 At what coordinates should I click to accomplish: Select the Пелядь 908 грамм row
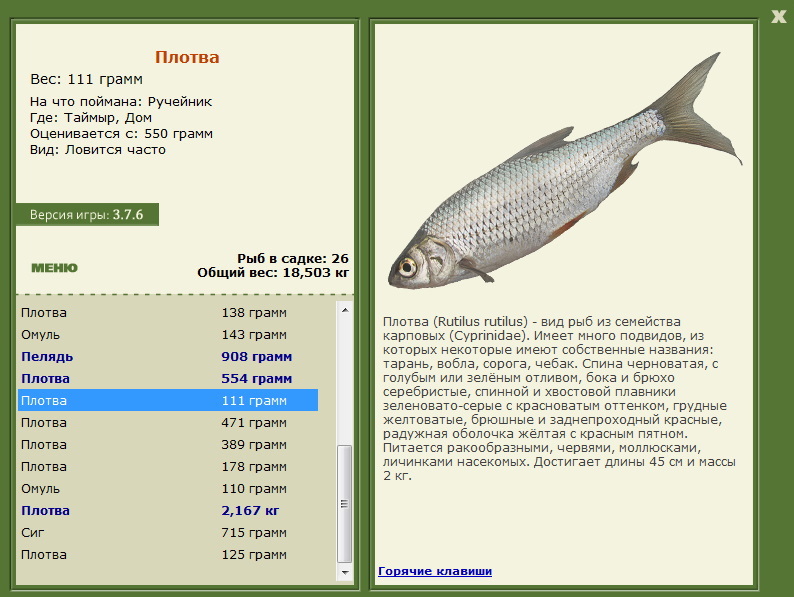point(168,356)
